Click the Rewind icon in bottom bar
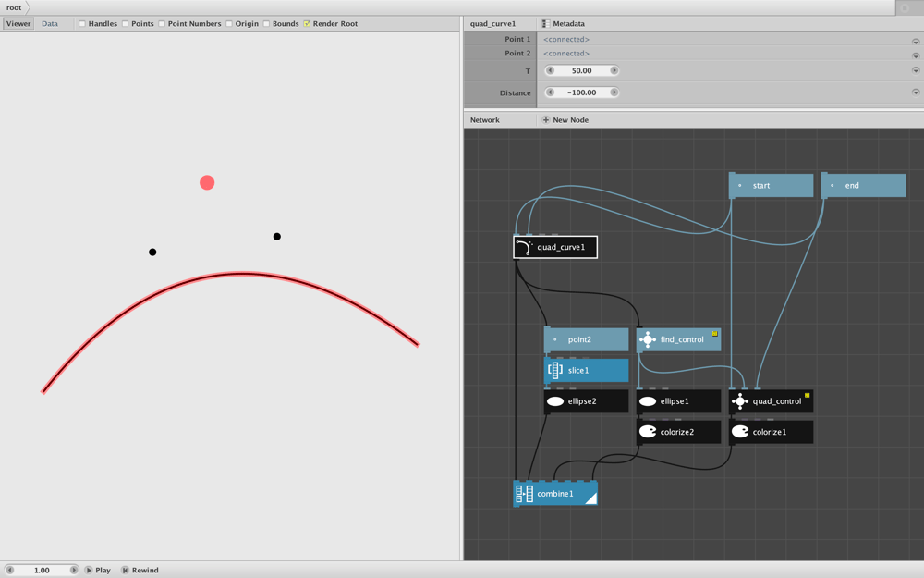Image resolution: width=924 pixels, height=578 pixels. coord(125,571)
